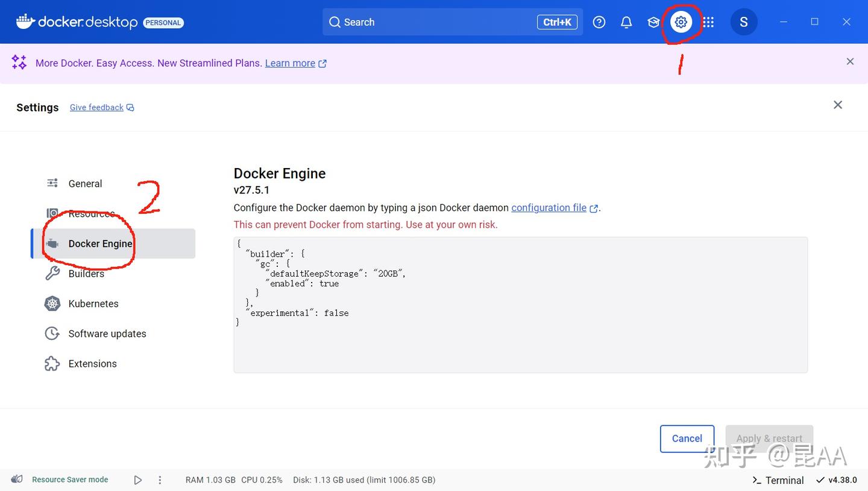Start container via the play control
This screenshot has height=491, width=868.
coord(137,480)
